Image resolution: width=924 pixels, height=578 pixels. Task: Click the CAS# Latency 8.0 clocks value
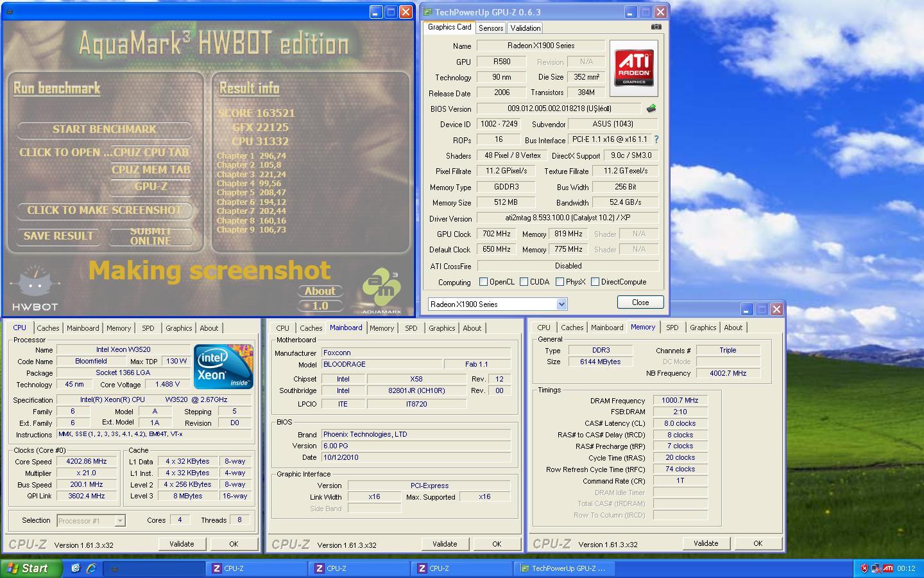(x=680, y=423)
